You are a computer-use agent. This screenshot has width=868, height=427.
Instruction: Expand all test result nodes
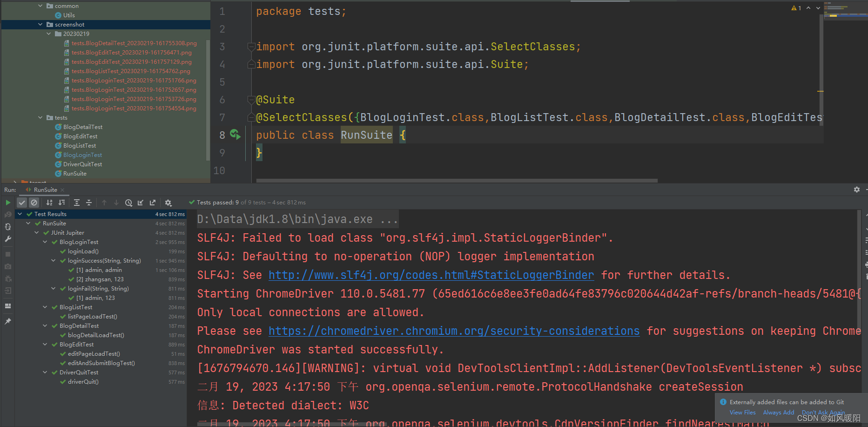point(77,203)
